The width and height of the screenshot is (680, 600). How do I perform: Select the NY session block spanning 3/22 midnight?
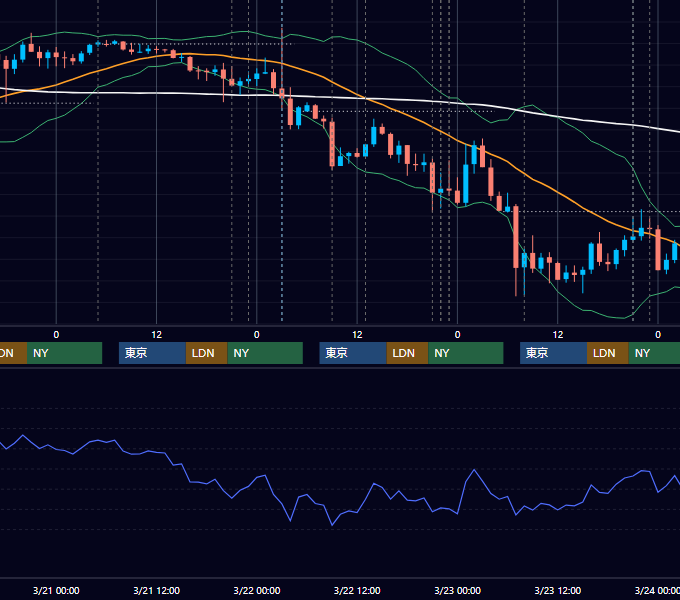point(265,353)
